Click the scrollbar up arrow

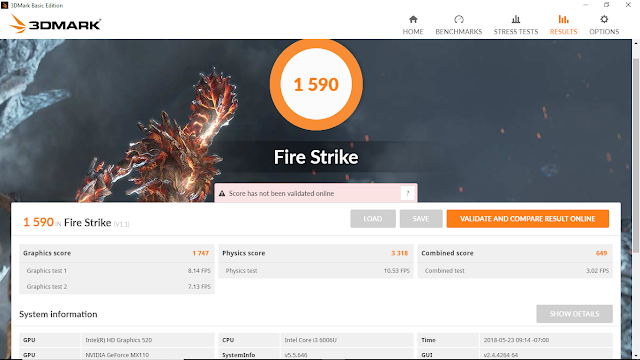pyautogui.click(x=636, y=43)
